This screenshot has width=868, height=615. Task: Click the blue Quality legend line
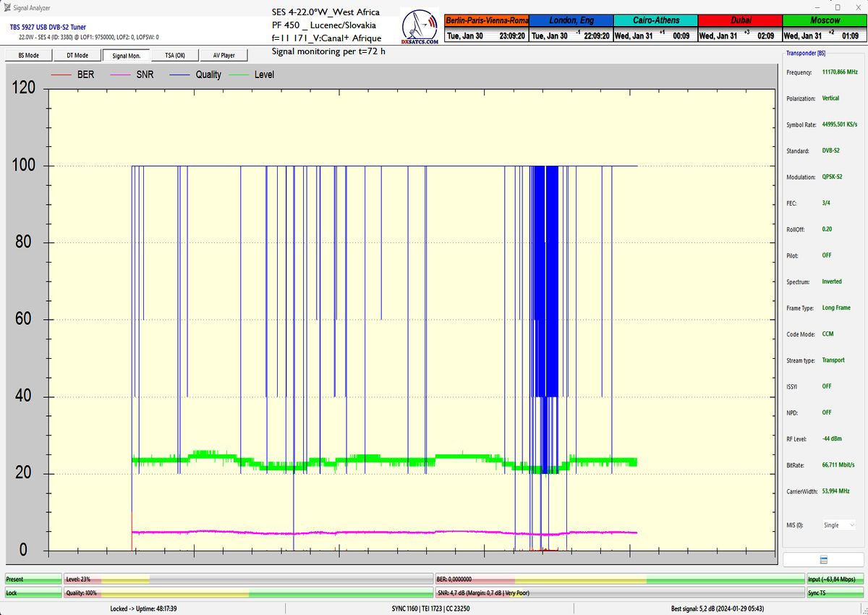point(182,75)
